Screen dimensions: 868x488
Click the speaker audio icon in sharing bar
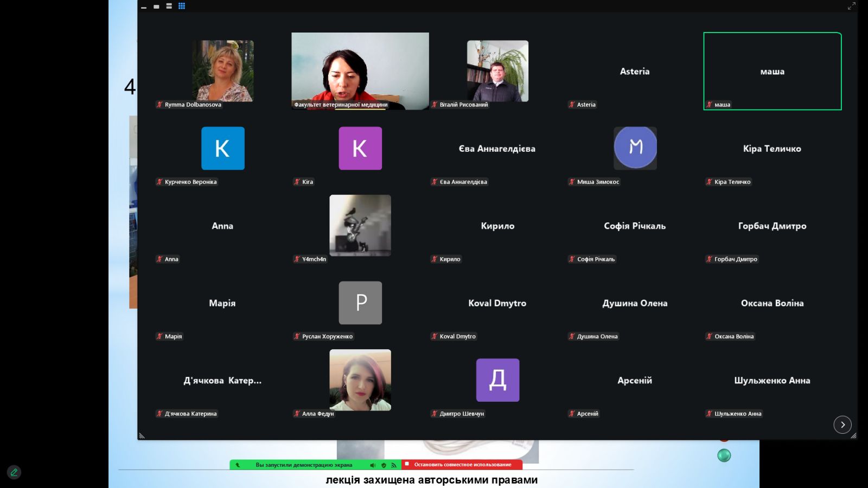373,465
